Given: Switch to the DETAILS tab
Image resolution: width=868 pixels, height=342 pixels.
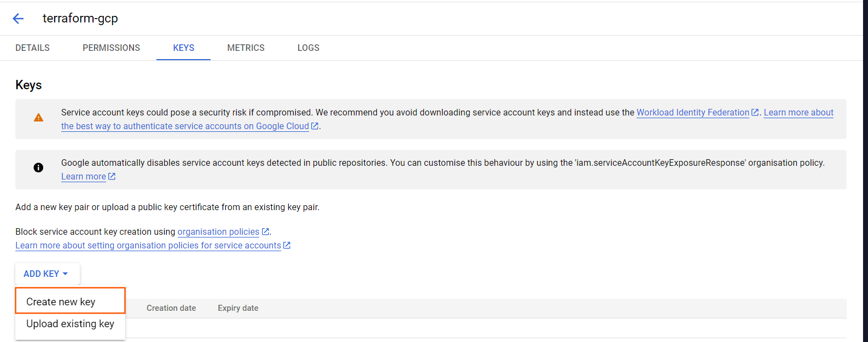Looking at the screenshot, I should 32,48.
